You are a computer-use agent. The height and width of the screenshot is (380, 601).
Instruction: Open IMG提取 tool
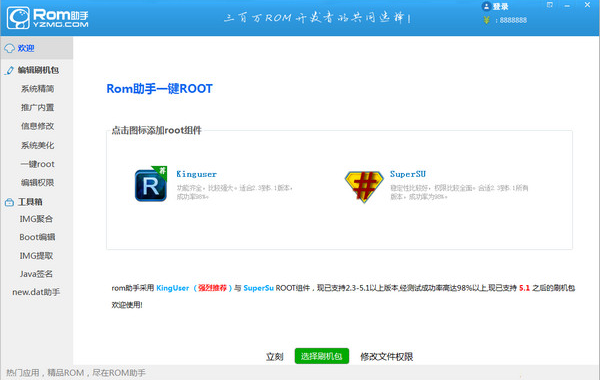point(36,256)
